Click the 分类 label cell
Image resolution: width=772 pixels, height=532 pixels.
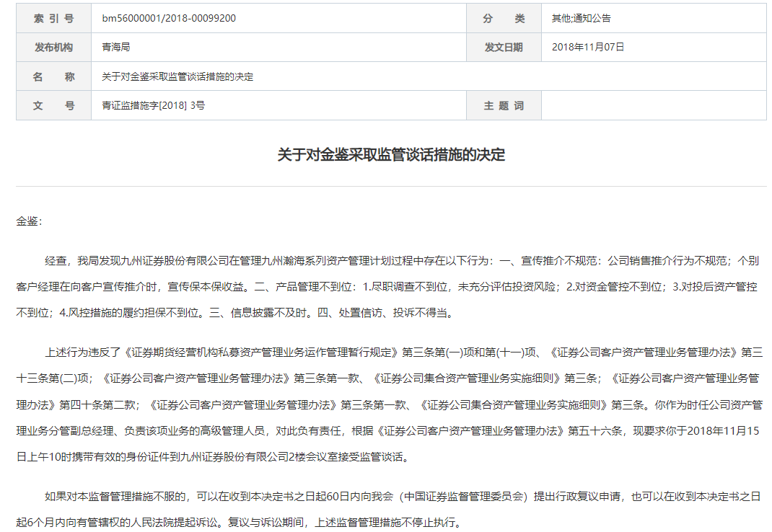click(x=504, y=18)
